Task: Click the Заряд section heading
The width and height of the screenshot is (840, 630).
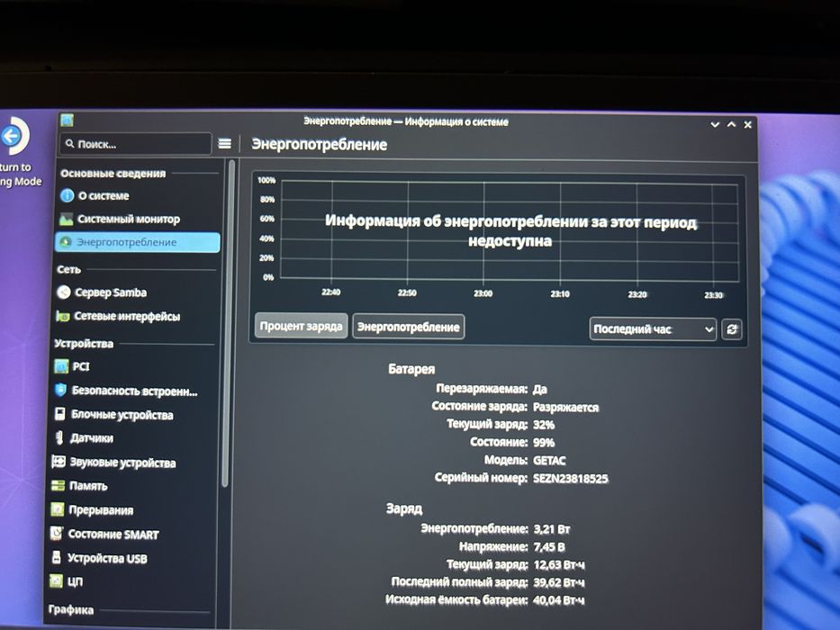Action: tap(404, 508)
